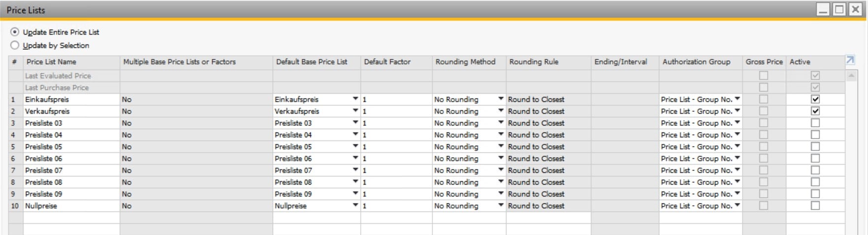Click Default Factor field for Preisliste 06

pos(396,159)
